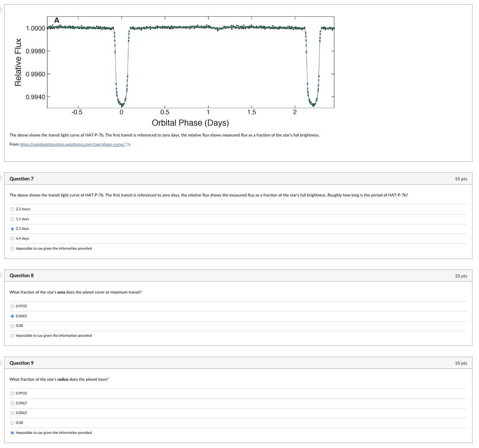
Task: Deselect the 0.0065 option in Question 8
Action: [12, 316]
